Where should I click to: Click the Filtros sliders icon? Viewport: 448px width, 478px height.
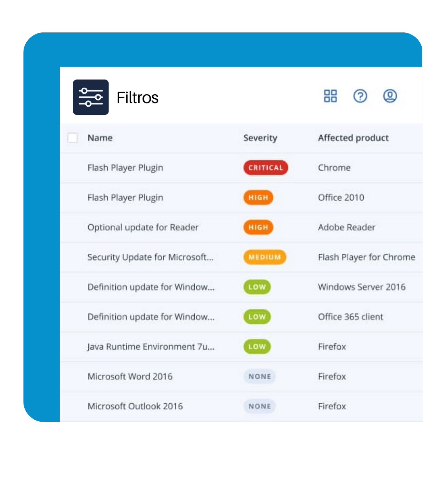(x=91, y=97)
